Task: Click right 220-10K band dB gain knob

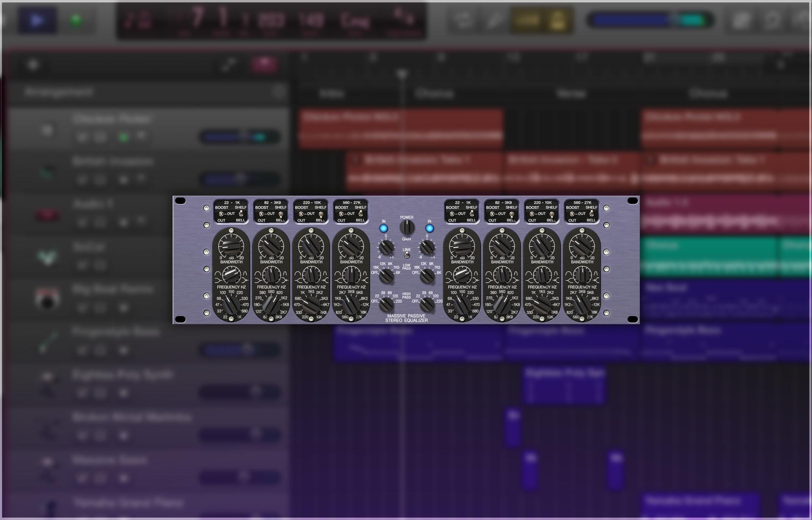Action: 542,246
